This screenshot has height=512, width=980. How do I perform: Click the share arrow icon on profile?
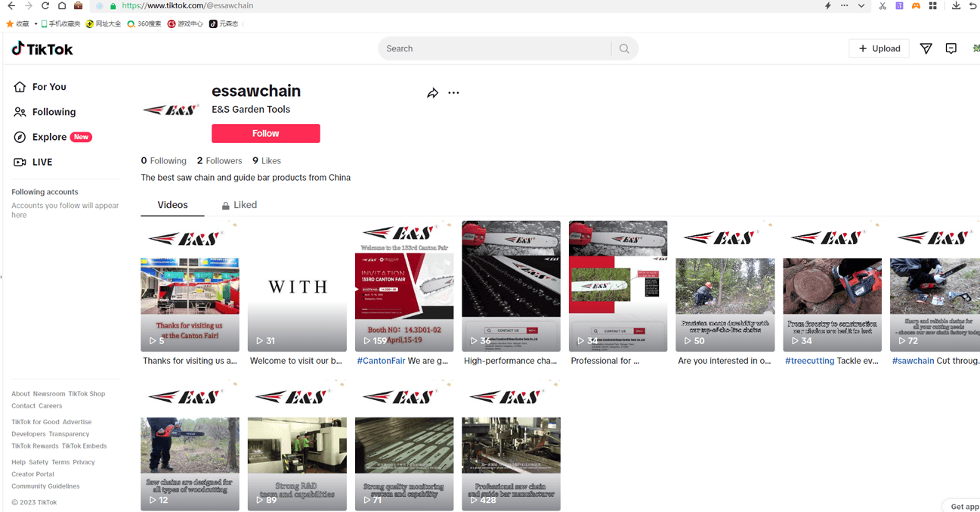coord(432,93)
